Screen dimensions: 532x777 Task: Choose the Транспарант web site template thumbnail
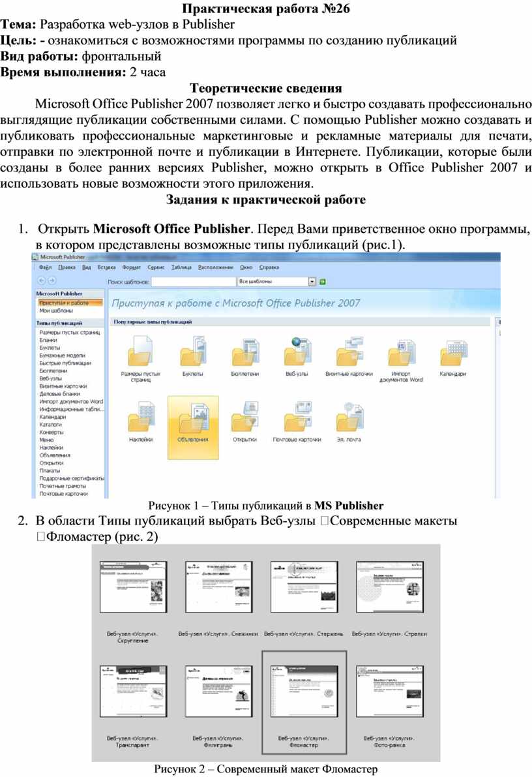click(x=133, y=692)
